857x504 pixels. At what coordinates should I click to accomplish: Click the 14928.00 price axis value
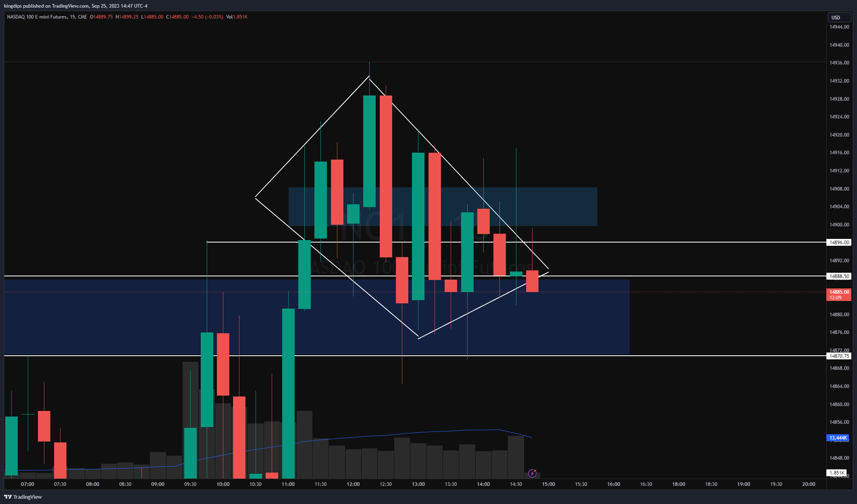pos(839,99)
